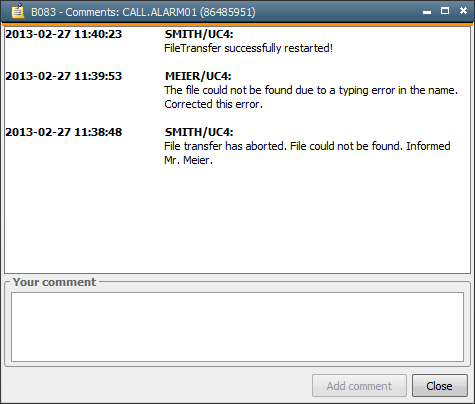Click SMITH/UC4 author on the 11:40:23 comment
The height and width of the screenshot is (404, 475).
click(x=199, y=34)
